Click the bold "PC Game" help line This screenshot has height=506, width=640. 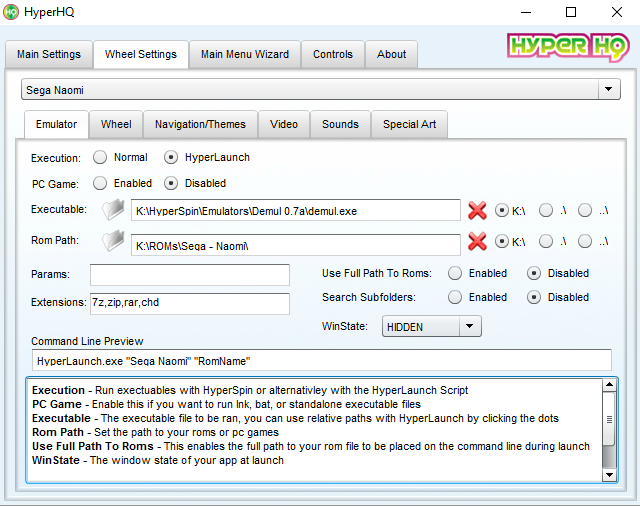pos(226,404)
